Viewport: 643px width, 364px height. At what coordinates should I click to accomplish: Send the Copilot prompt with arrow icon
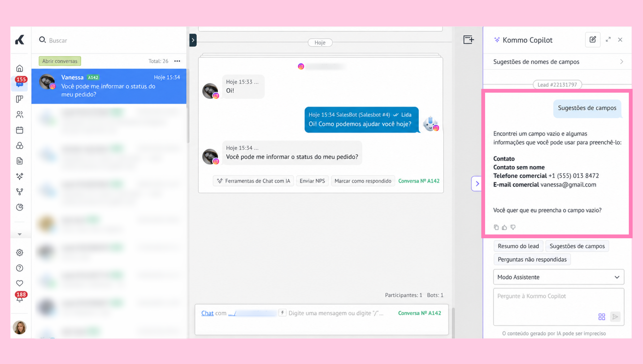coord(615,317)
